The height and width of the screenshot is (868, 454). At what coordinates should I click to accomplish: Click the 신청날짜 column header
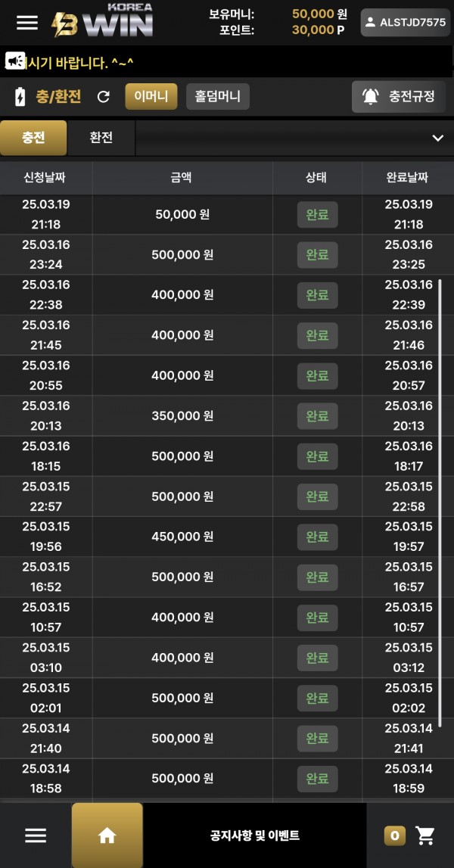46,178
